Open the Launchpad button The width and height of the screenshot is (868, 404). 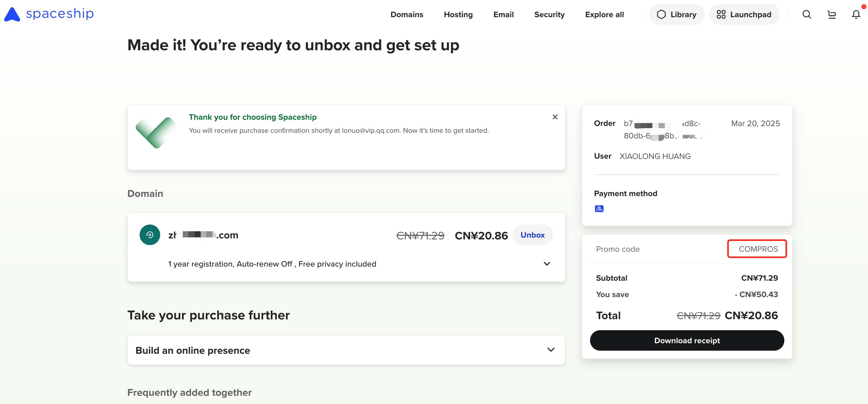click(x=744, y=14)
